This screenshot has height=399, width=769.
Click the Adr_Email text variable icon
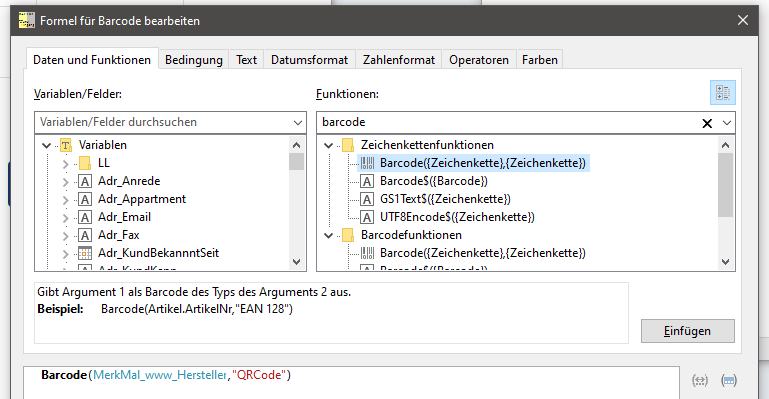tap(85, 217)
